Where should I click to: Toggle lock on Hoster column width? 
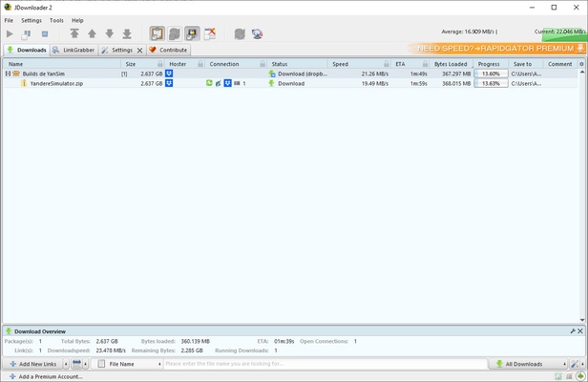coord(200,64)
